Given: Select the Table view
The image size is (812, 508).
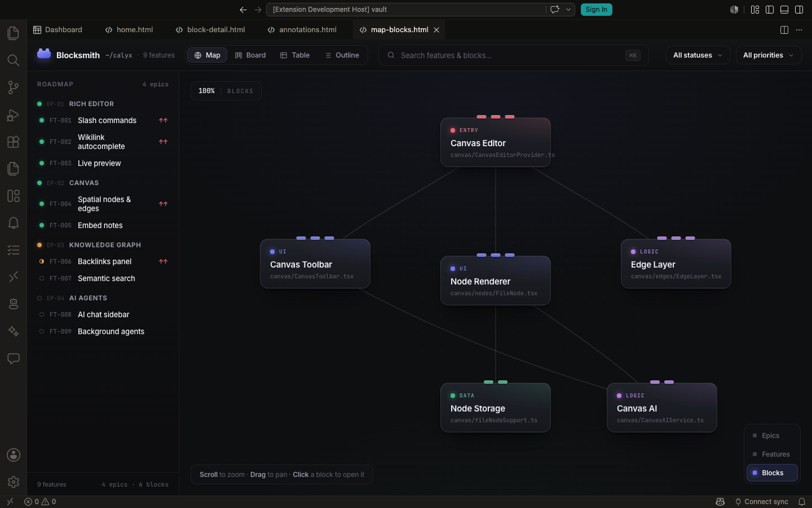Looking at the screenshot, I should coord(295,55).
